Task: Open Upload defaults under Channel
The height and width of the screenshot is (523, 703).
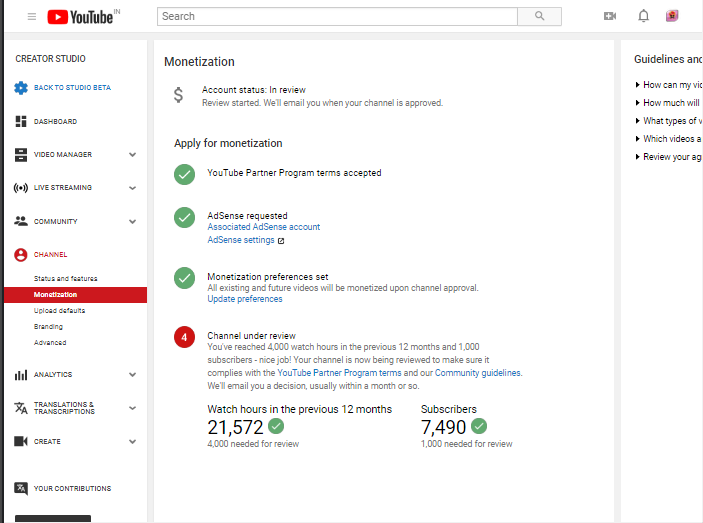Action: tap(59, 311)
